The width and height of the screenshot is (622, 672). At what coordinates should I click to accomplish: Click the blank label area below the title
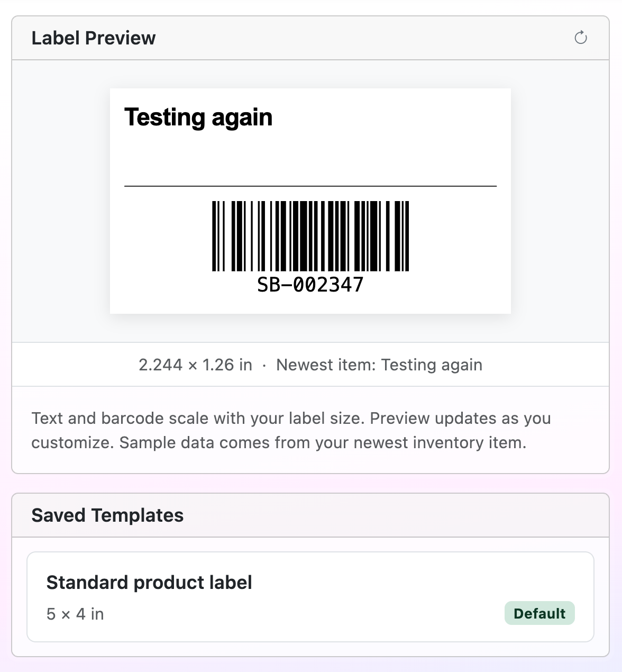[x=310, y=158]
